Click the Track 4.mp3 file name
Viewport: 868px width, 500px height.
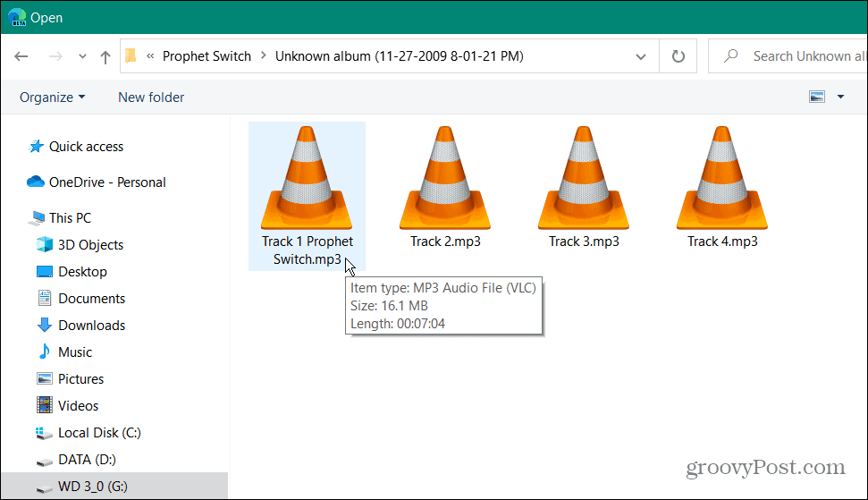coord(722,242)
